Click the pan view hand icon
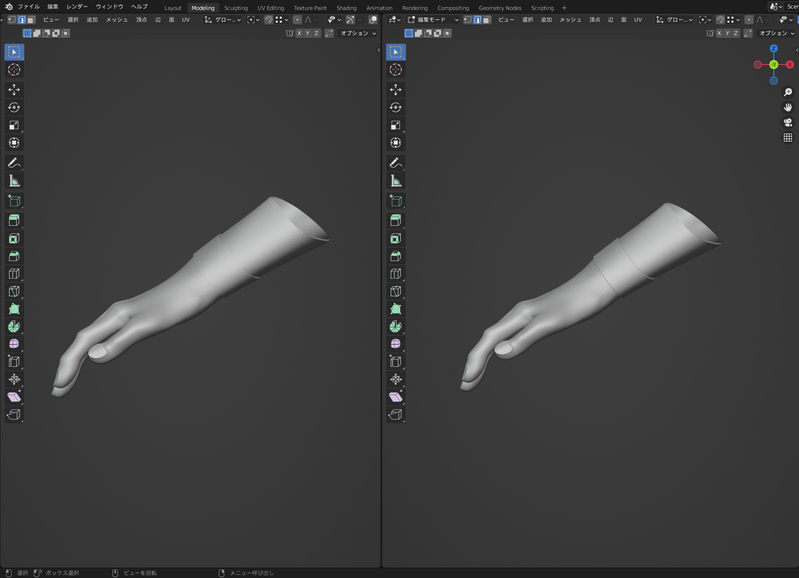Viewport: 799px width, 578px height. [x=788, y=108]
